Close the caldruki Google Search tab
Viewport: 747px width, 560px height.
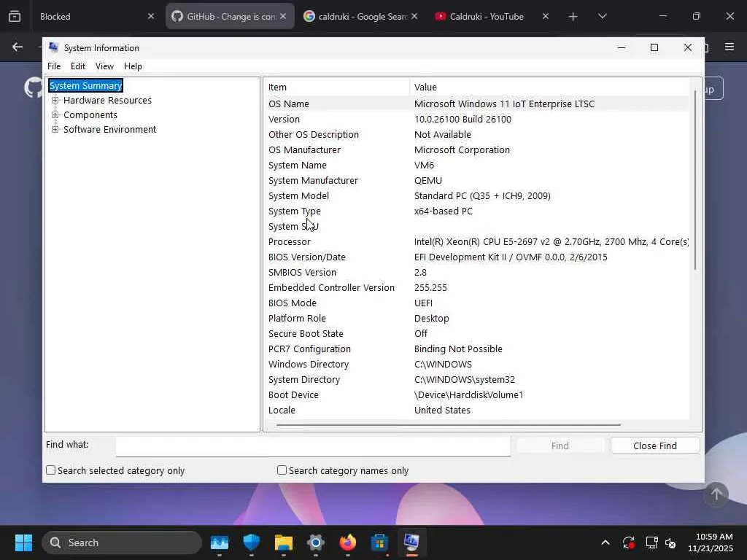tap(414, 16)
